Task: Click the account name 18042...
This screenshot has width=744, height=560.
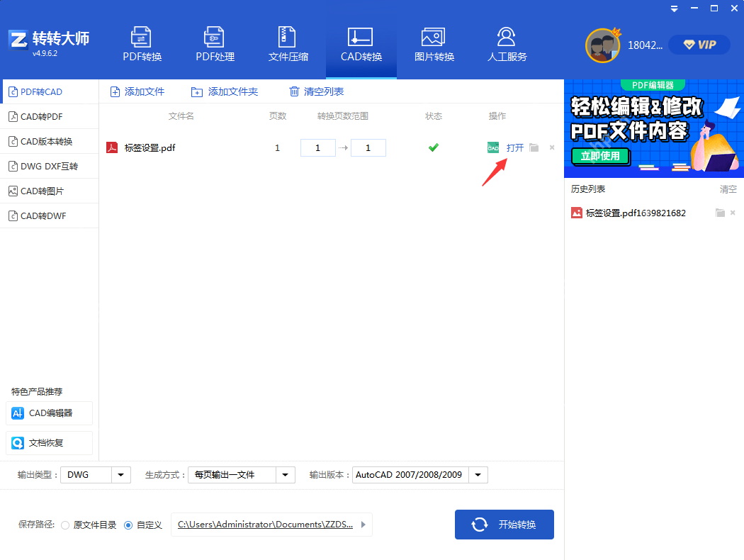Action: point(645,45)
